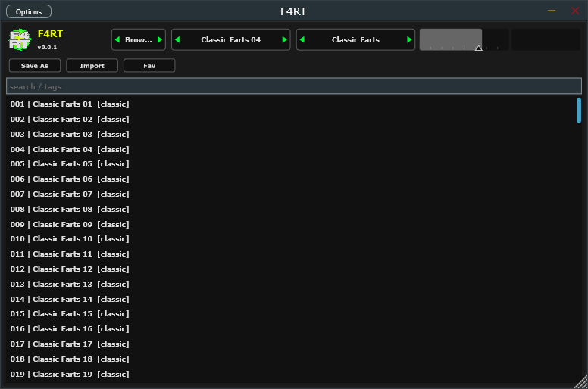This screenshot has width=588, height=389.
Task: Click the Fav button
Action: coord(149,66)
